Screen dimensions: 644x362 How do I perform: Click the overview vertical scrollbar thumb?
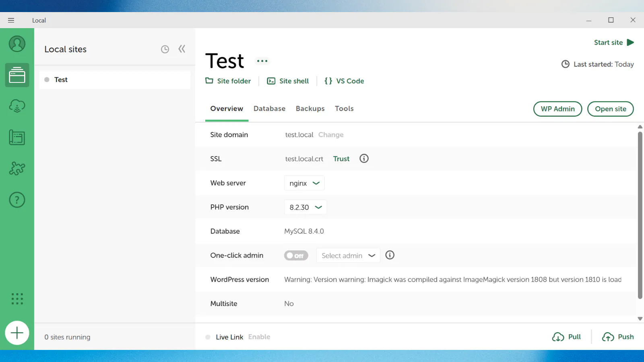[x=640, y=215]
